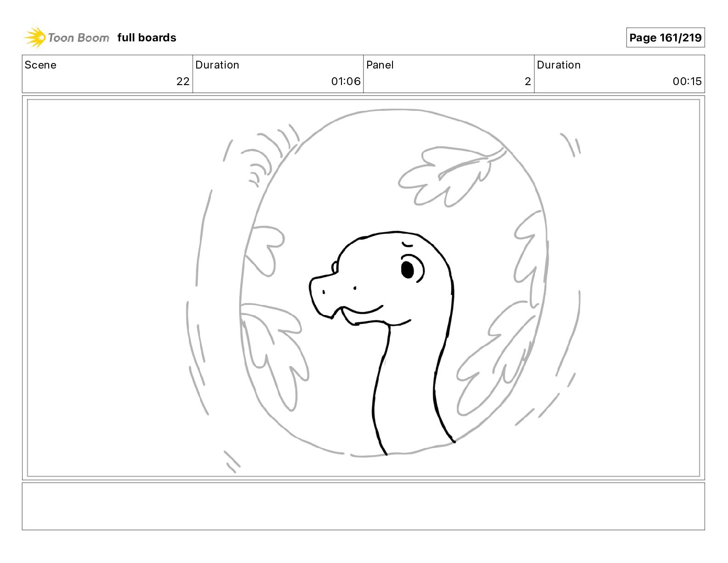
Task: Select the panel number '2'
Action: coord(528,81)
